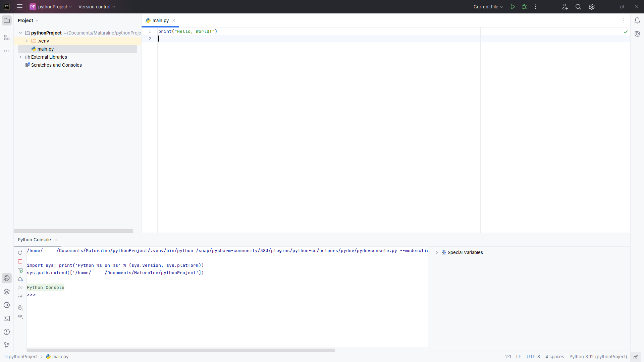
Task: Click console horizontal scrollbar
Action: coord(181,350)
